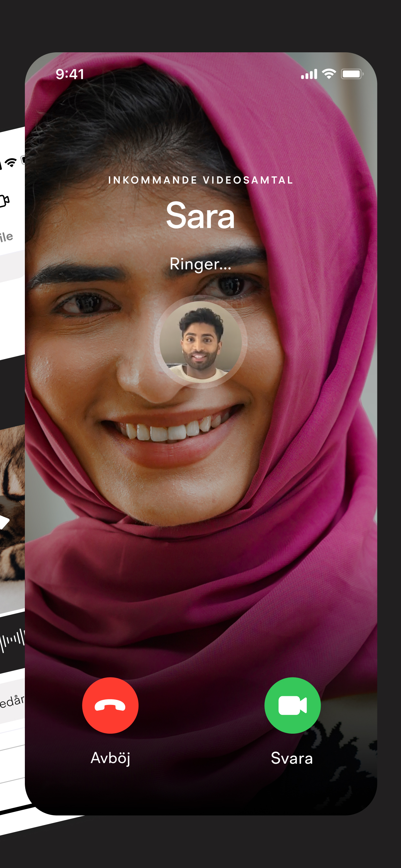Tap the cellular signal bars icon
The height and width of the screenshot is (868, 401).
click(x=309, y=74)
